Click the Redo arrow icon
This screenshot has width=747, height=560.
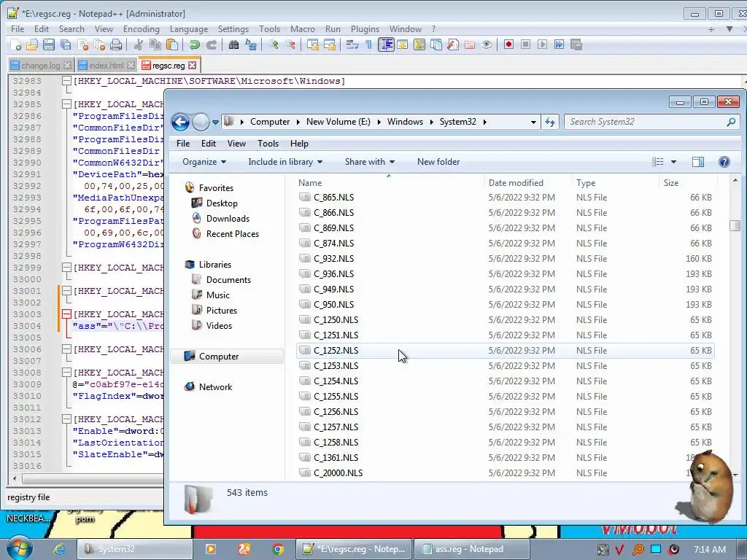coord(211,44)
